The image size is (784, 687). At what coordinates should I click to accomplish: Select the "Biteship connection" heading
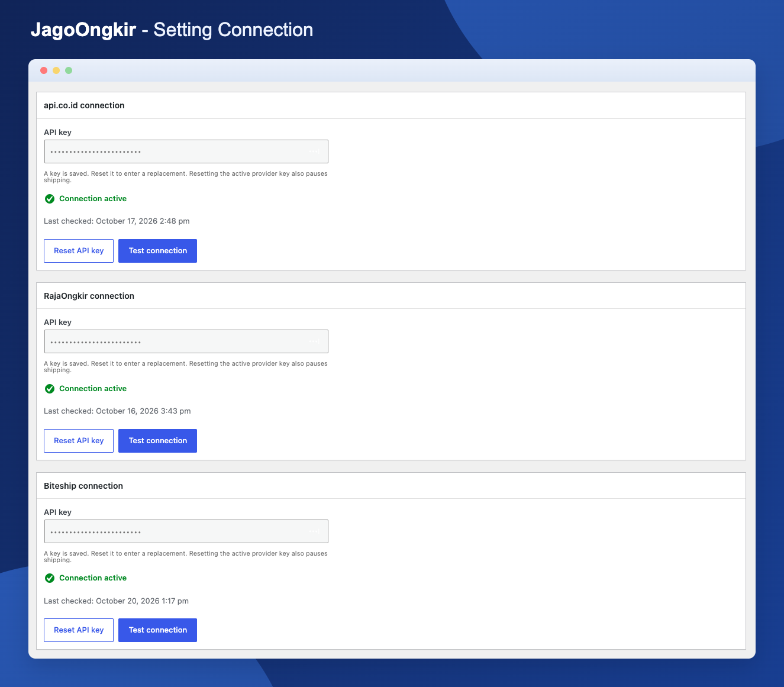(x=83, y=486)
